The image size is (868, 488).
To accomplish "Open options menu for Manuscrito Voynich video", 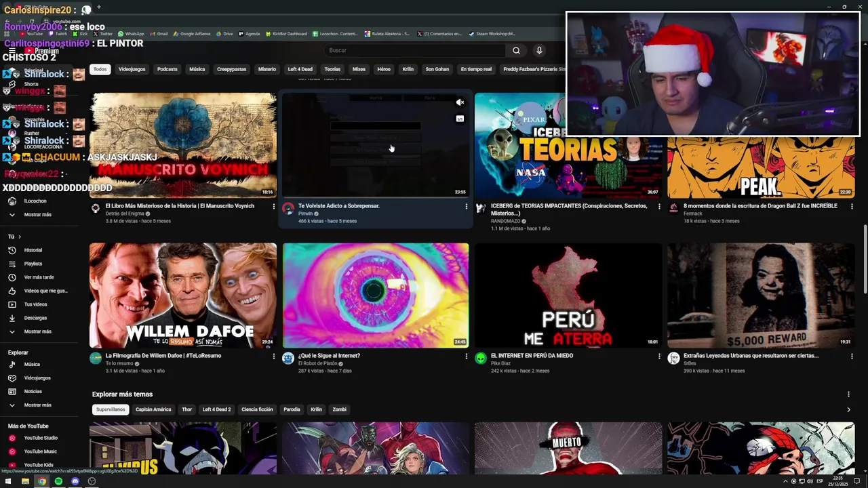I will pyautogui.click(x=274, y=206).
